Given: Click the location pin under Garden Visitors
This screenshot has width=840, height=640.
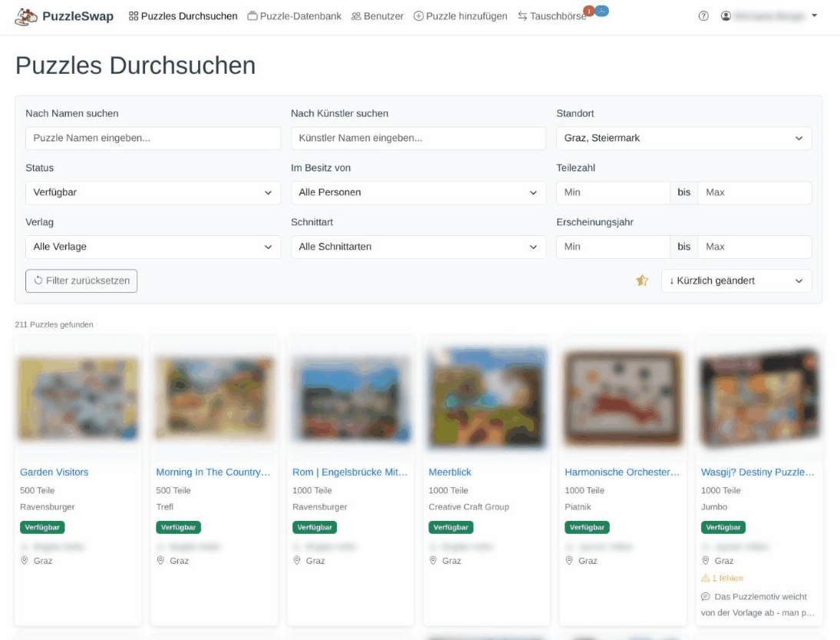Looking at the screenshot, I should 24,561.
